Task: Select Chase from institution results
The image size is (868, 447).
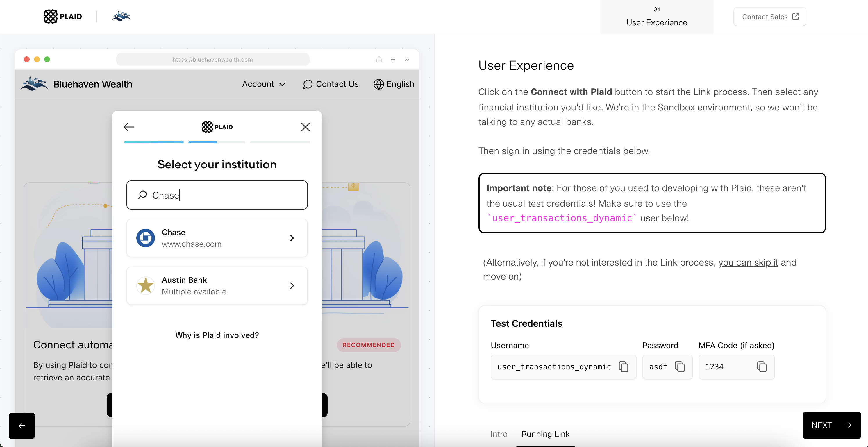Action: click(217, 238)
